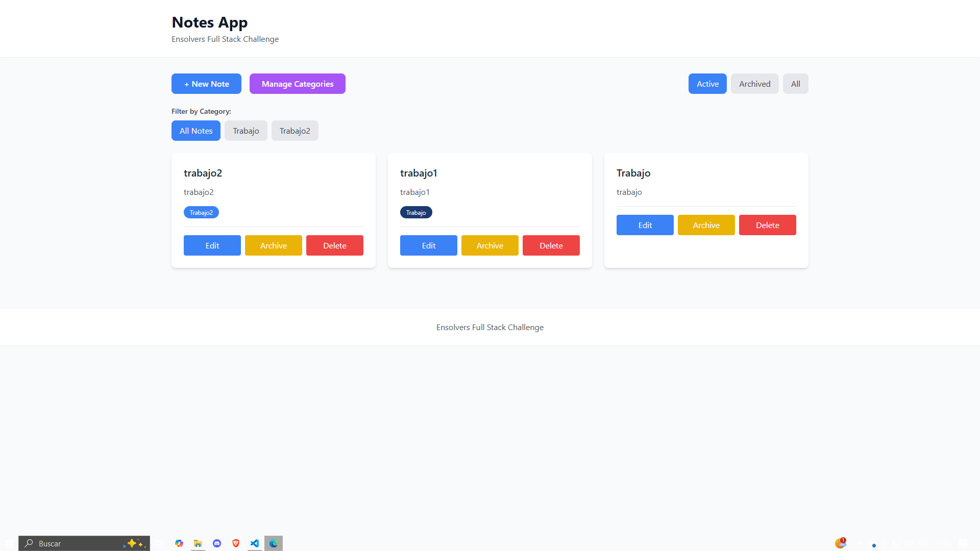Click the Filter by Category label

tap(201, 111)
